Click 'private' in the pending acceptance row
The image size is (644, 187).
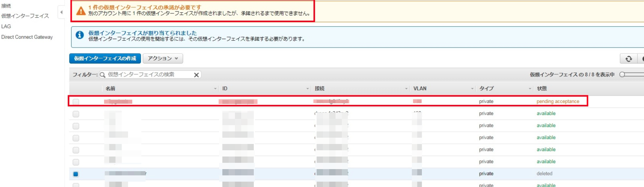tap(486, 101)
